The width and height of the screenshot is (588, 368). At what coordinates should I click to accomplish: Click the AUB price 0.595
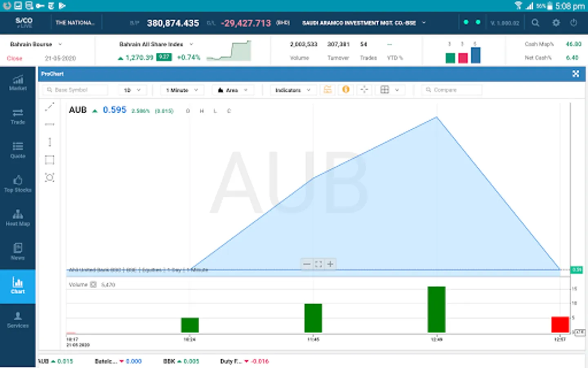[x=114, y=110]
